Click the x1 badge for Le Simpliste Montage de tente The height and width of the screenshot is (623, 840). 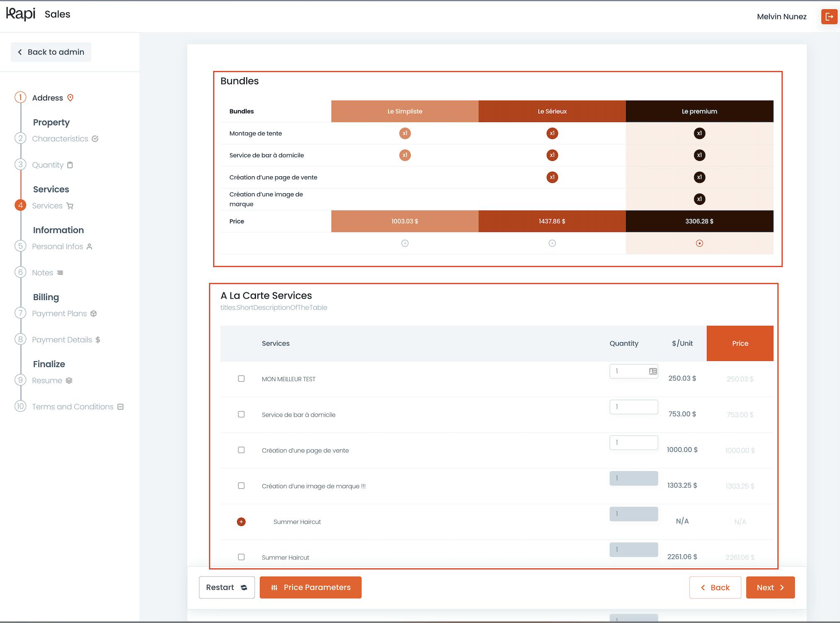[405, 133]
